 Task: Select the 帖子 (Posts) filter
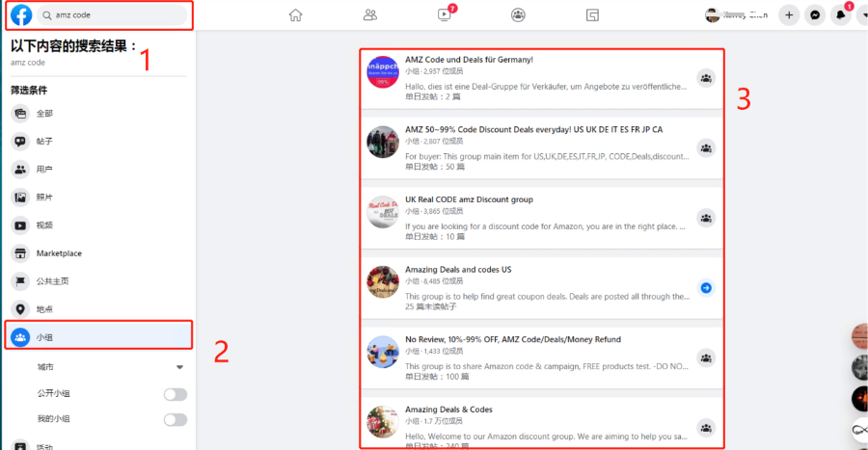(x=98, y=142)
